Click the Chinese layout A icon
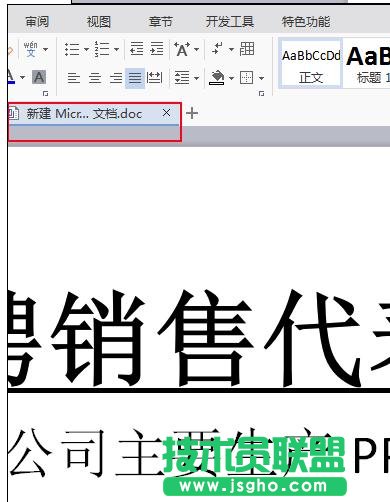This screenshot has height=502, width=390. pos(182,49)
